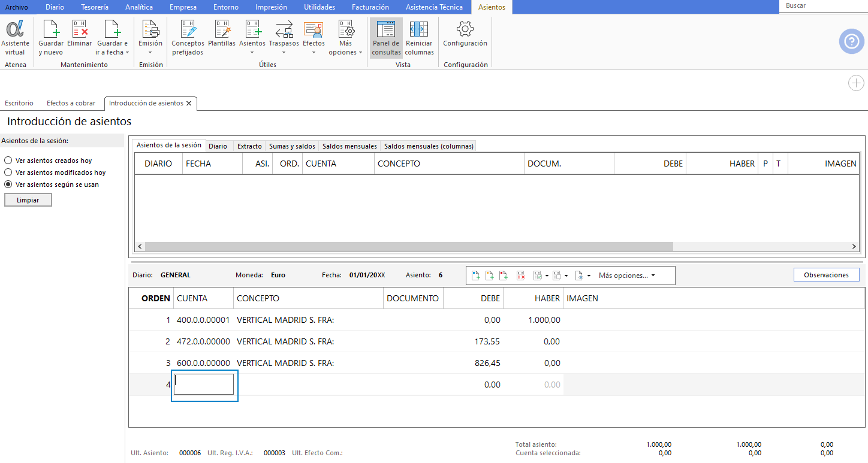Click the scroll right arrow of session grid

(854, 247)
